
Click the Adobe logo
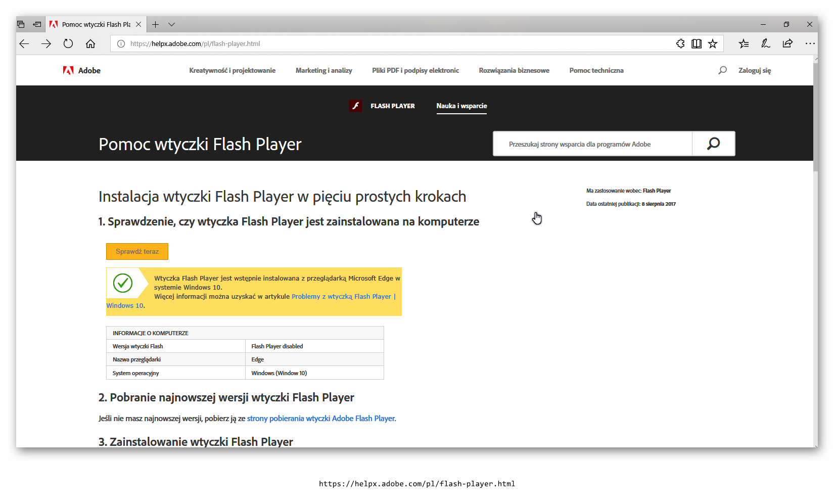pos(82,70)
